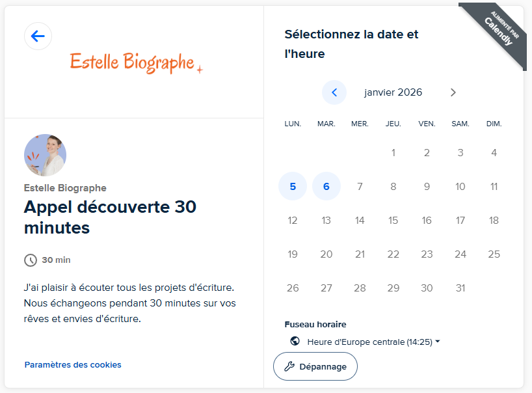Click the timezone dropdown caret arrow
The height and width of the screenshot is (393, 532).
coord(438,342)
